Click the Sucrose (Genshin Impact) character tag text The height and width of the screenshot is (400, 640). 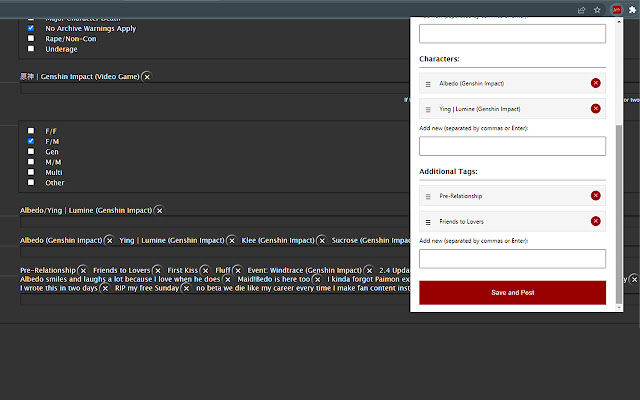tap(371, 240)
